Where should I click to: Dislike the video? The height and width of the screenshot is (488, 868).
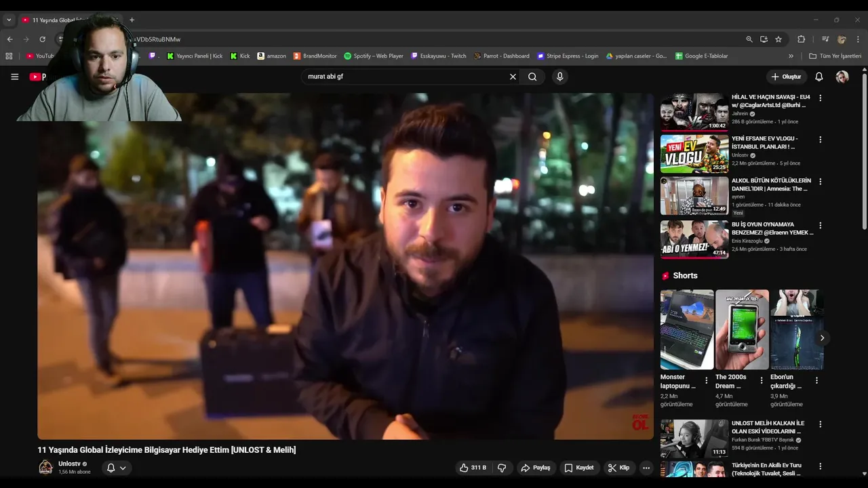(x=502, y=468)
